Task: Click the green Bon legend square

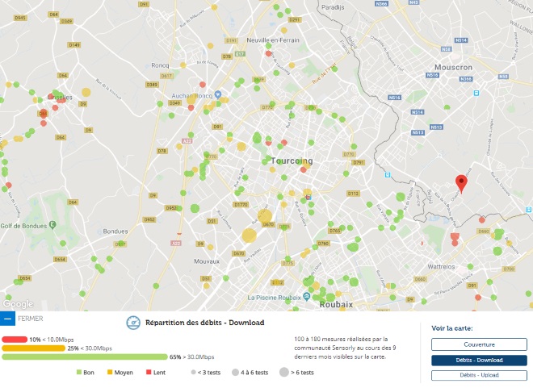Action: (80, 373)
